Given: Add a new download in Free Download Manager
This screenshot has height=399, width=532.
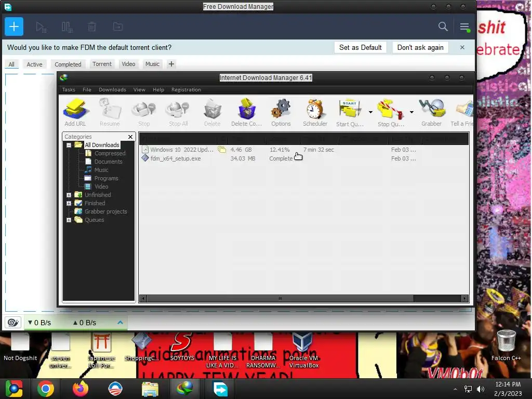Looking at the screenshot, I should (14, 26).
